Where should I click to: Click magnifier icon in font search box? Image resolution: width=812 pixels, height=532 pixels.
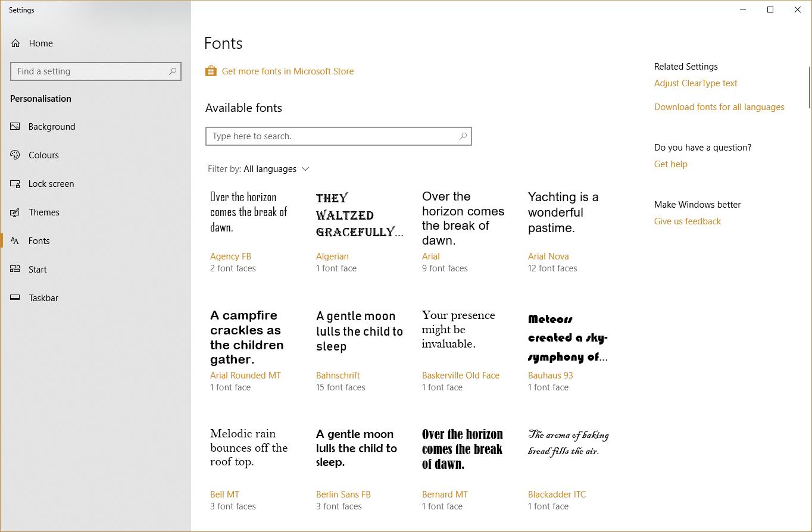click(463, 136)
